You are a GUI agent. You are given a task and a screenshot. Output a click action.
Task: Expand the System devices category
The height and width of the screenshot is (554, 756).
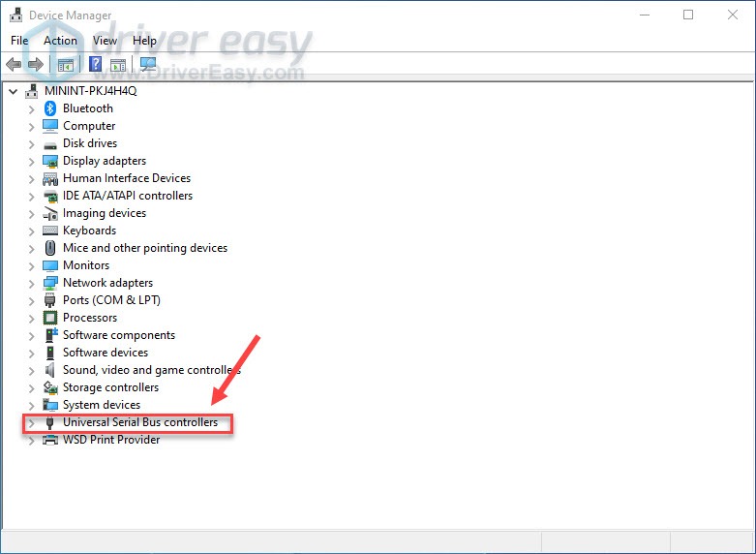click(31, 406)
